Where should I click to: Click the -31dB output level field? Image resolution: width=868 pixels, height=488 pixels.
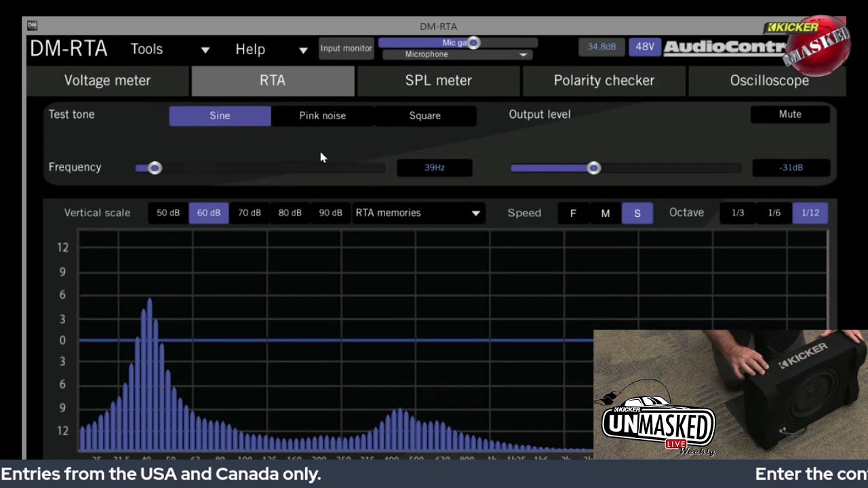[791, 167]
